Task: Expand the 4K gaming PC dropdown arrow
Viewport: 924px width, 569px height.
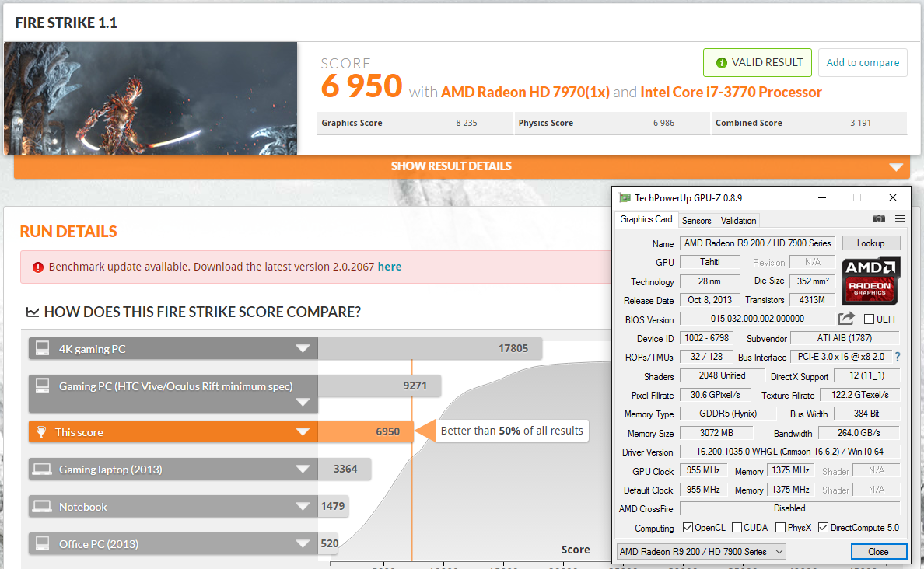Action: tap(303, 349)
